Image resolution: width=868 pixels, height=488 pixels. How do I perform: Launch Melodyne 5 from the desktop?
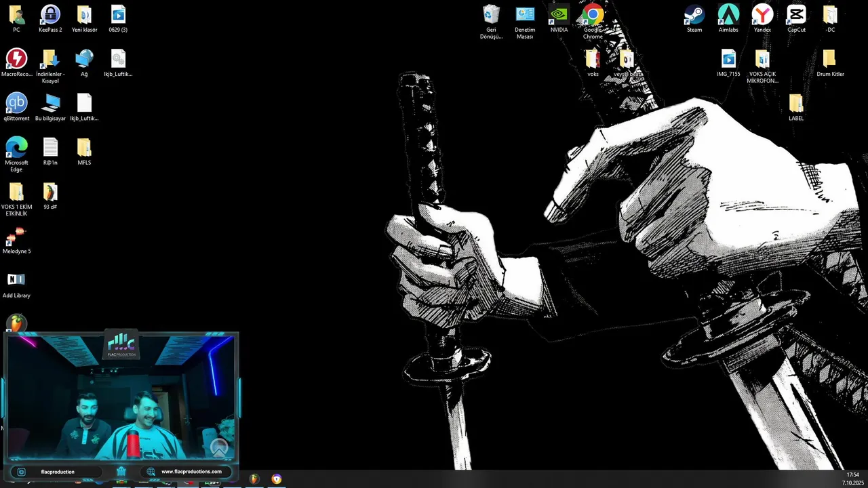[16, 240]
